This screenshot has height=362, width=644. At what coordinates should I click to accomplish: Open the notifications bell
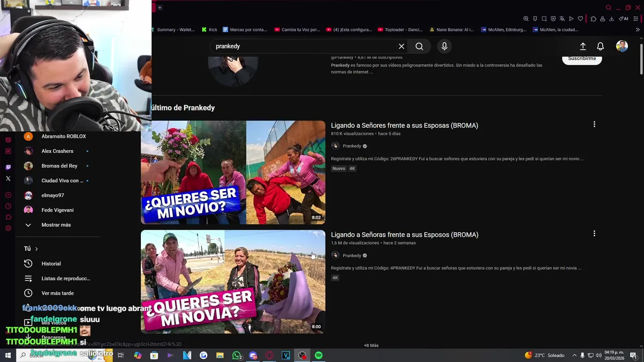(x=600, y=46)
